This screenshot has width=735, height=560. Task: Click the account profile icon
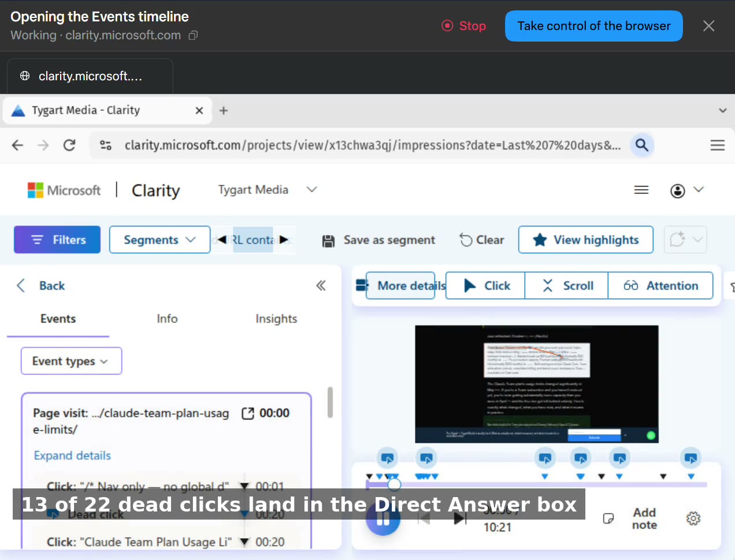click(678, 191)
